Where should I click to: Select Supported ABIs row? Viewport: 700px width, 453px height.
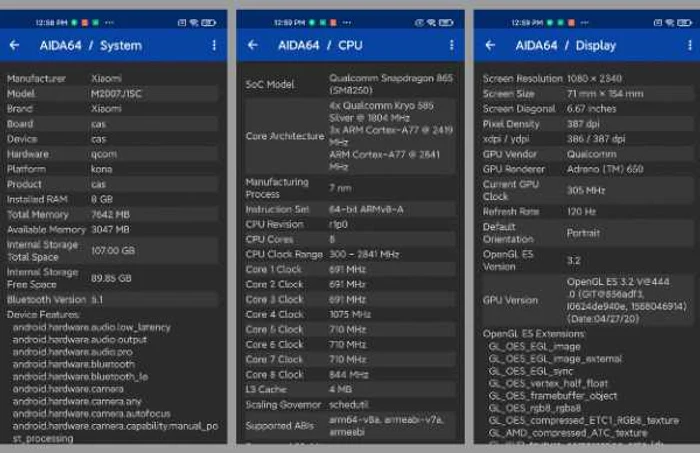(x=350, y=426)
